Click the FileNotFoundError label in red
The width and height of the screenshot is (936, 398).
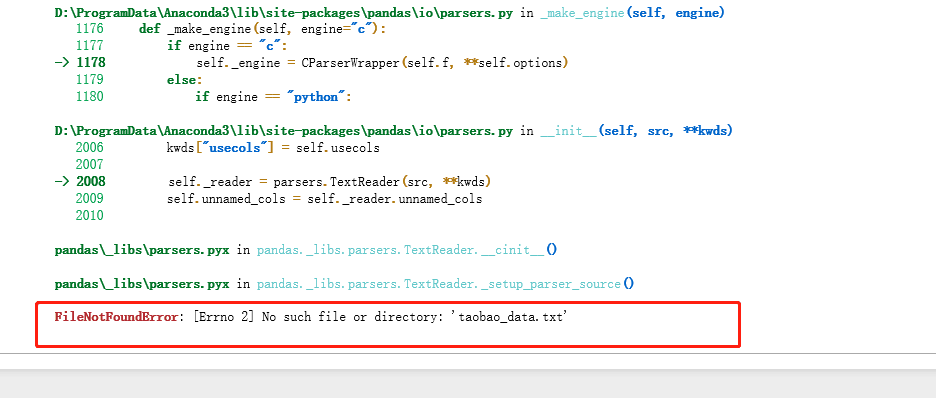pyautogui.click(x=116, y=317)
